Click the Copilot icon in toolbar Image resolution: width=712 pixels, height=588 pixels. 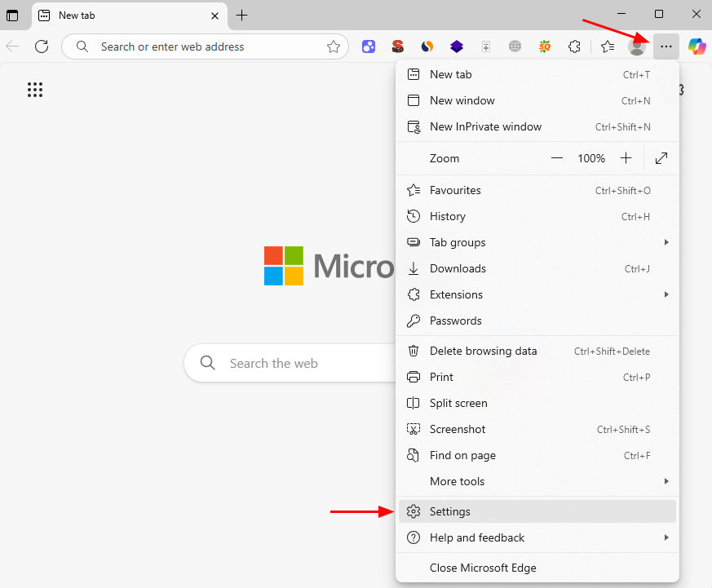tap(697, 46)
